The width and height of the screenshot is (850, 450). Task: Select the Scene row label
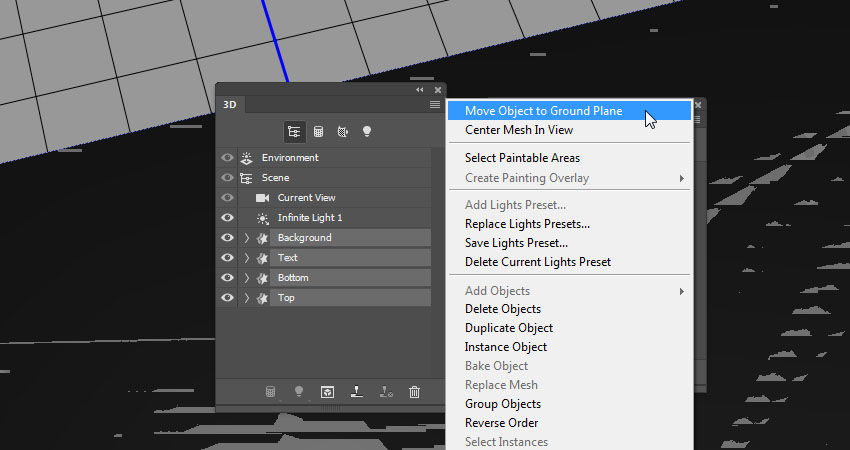(275, 178)
